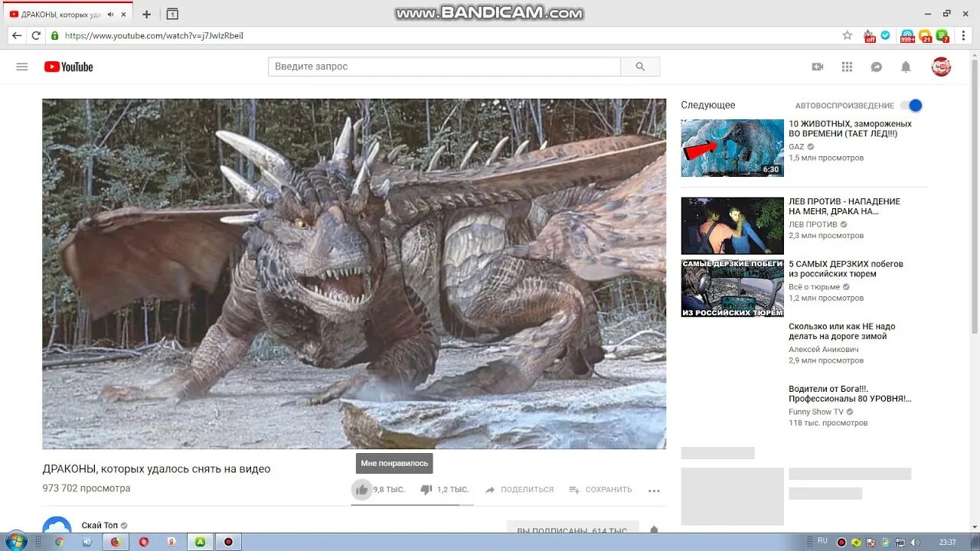Open the upload video camera icon
This screenshot has width=980, height=551.
pos(818,67)
